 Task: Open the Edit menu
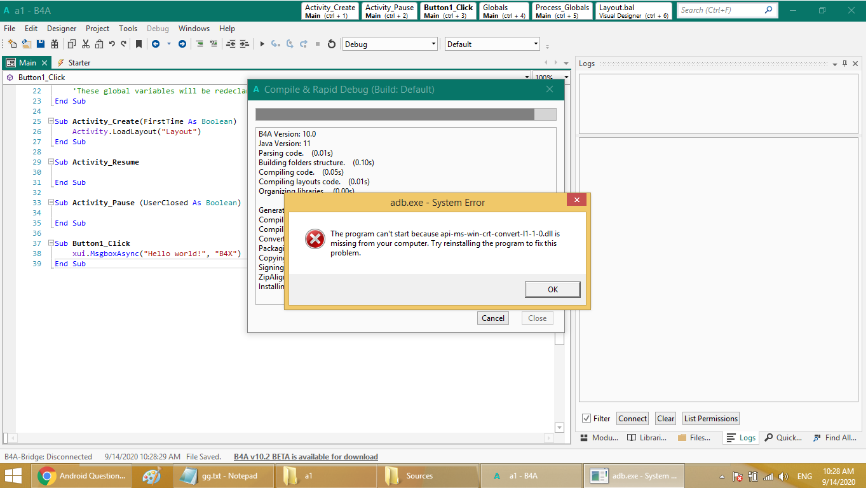click(31, 29)
